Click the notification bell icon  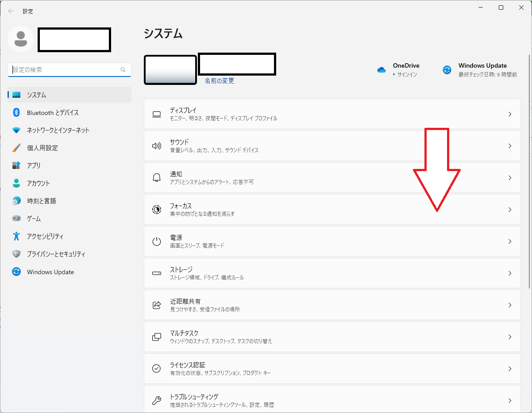[x=157, y=178]
